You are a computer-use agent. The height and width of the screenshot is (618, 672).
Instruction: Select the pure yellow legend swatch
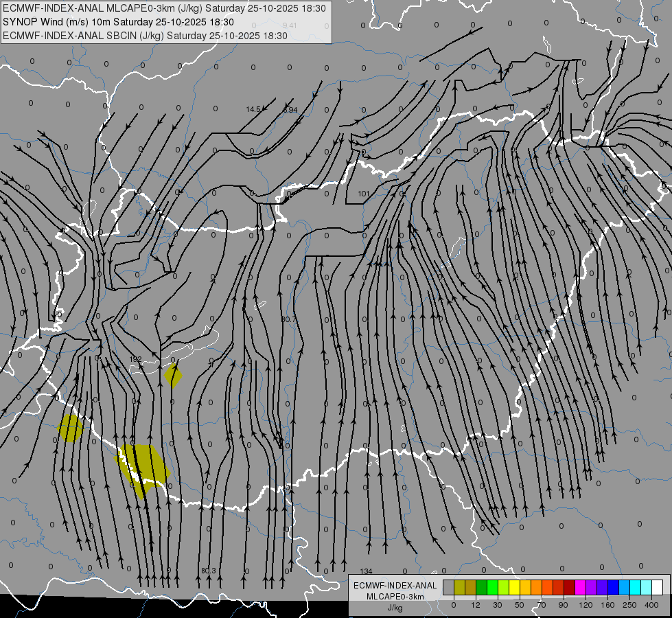tap(515, 587)
